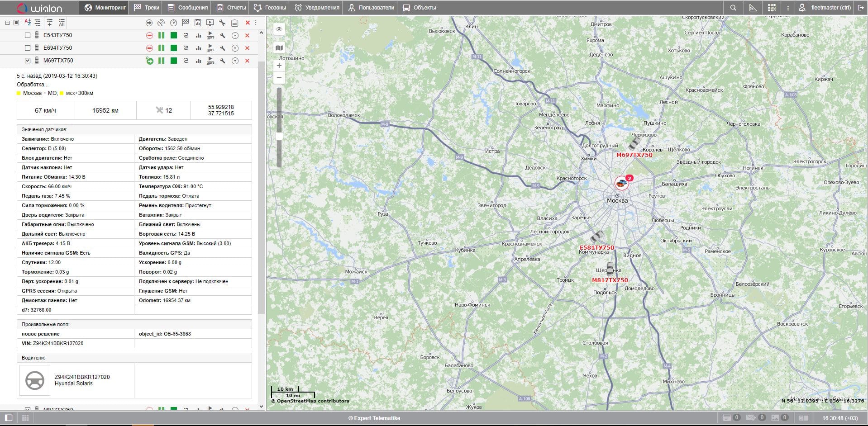Sort the unit list alphabetically A-Z
This screenshot has width=868, height=426.
[x=28, y=23]
